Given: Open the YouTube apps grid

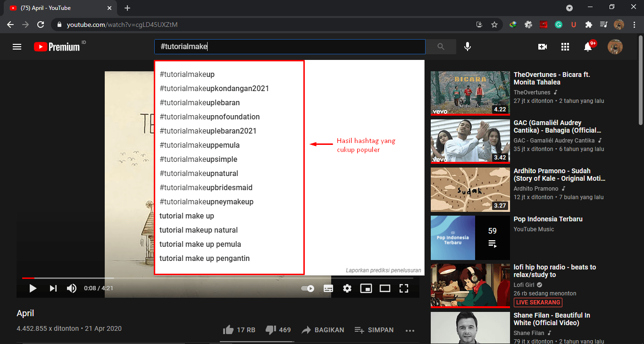Looking at the screenshot, I should click(565, 47).
